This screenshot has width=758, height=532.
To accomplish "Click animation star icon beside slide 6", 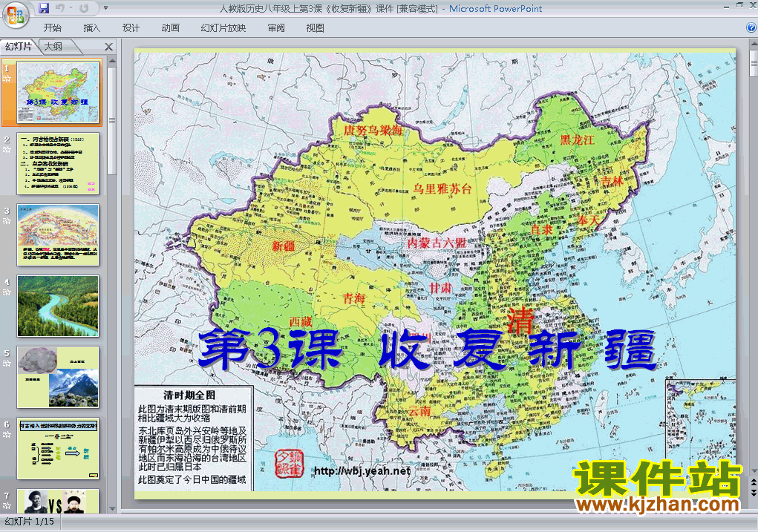I will 7,434.
